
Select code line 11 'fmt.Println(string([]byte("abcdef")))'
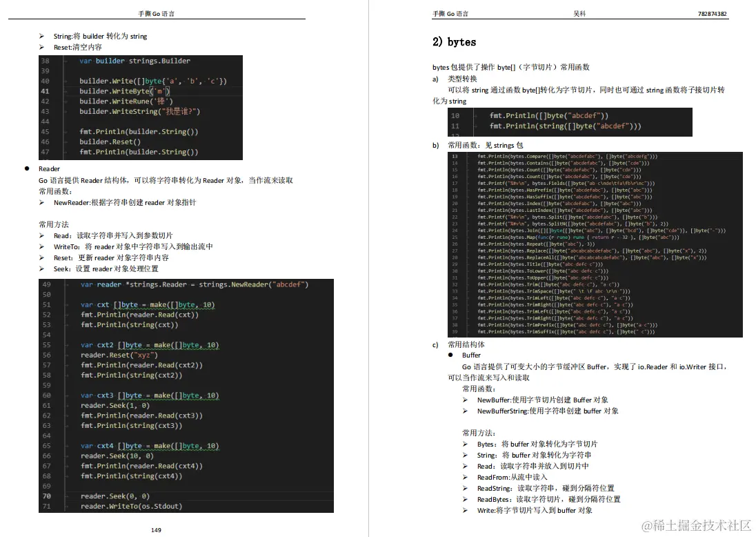click(565, 126)
